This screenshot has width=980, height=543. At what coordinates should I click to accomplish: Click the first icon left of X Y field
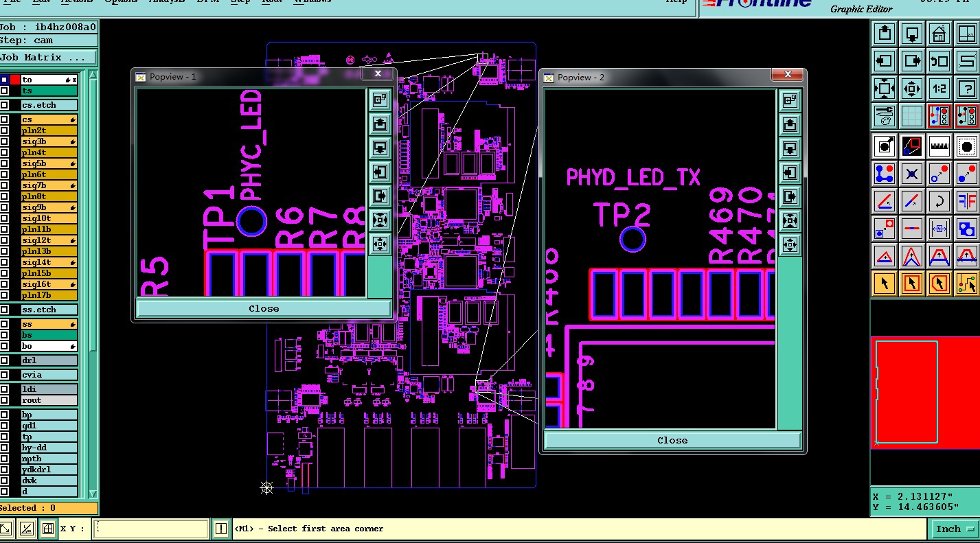click(x=5, y=529)
